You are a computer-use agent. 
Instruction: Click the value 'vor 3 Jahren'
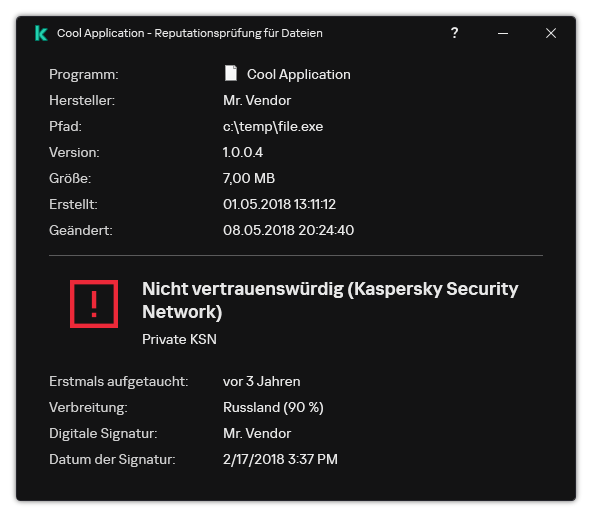[x=262, y=381]
